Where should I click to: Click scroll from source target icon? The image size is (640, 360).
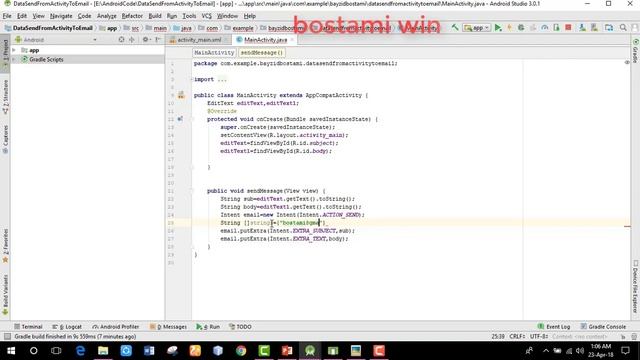(121, 40)
